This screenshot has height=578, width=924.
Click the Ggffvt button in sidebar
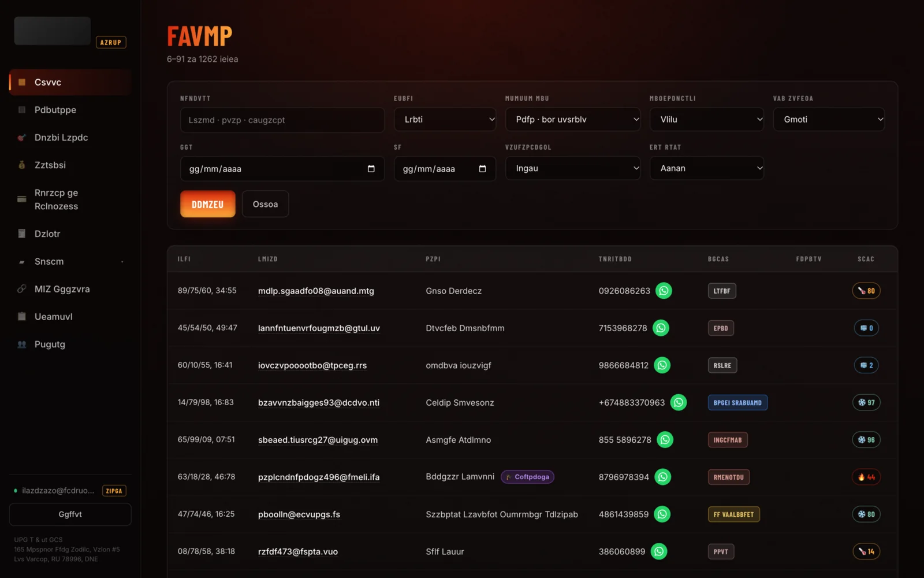coord(70,514)
